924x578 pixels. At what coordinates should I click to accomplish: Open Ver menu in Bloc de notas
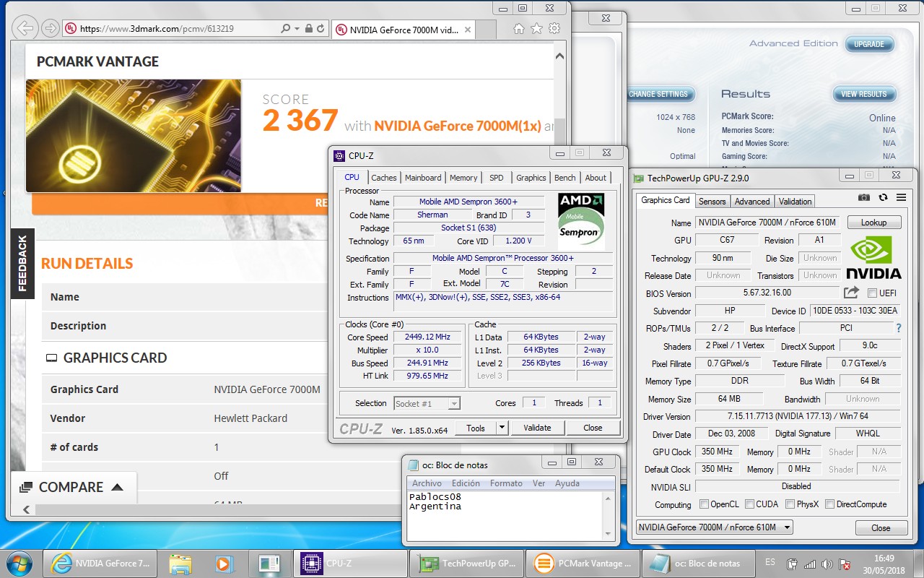[539, 483]
